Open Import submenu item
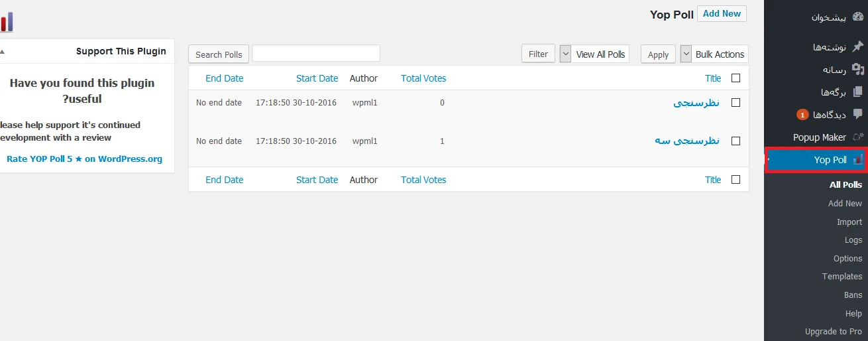Viewport: 868px width, 341px height. (849, 222)
